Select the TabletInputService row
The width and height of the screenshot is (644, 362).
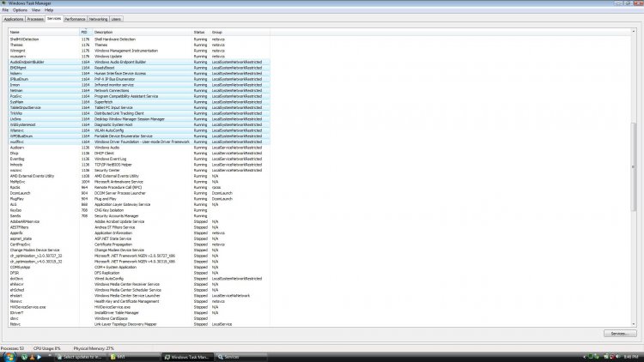tap(139, 107)
